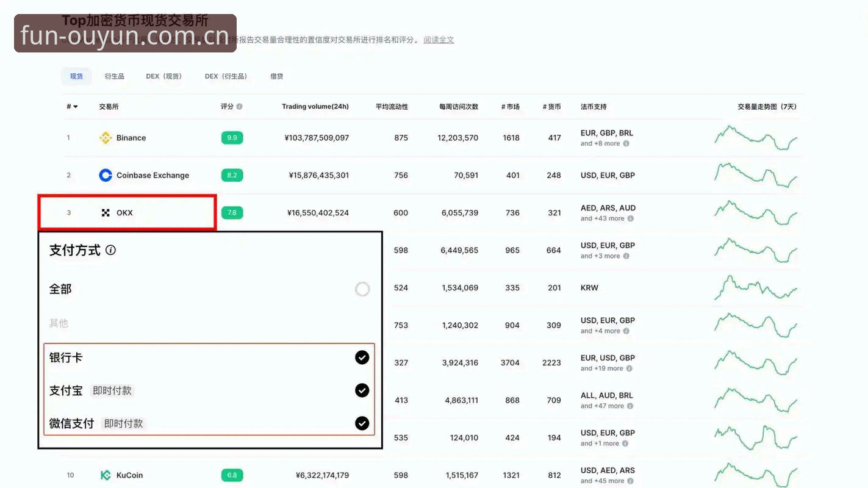Click the Coinbase 8.2 score badge
Image resolution: width=868 pixels, height=488 pixels.
[232, 175]
